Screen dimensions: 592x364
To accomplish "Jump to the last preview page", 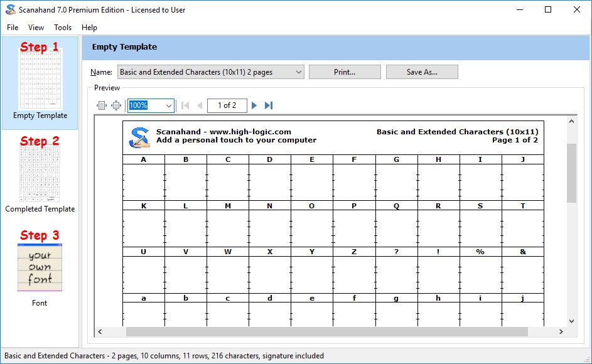I will 269,105.
